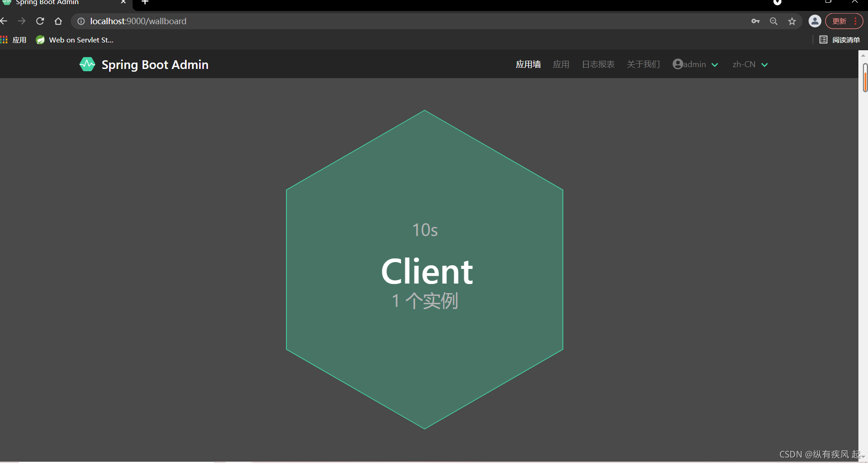Click the browser forward arrow
This screenshot has width=868, height=463.
(x=21, y=21)
